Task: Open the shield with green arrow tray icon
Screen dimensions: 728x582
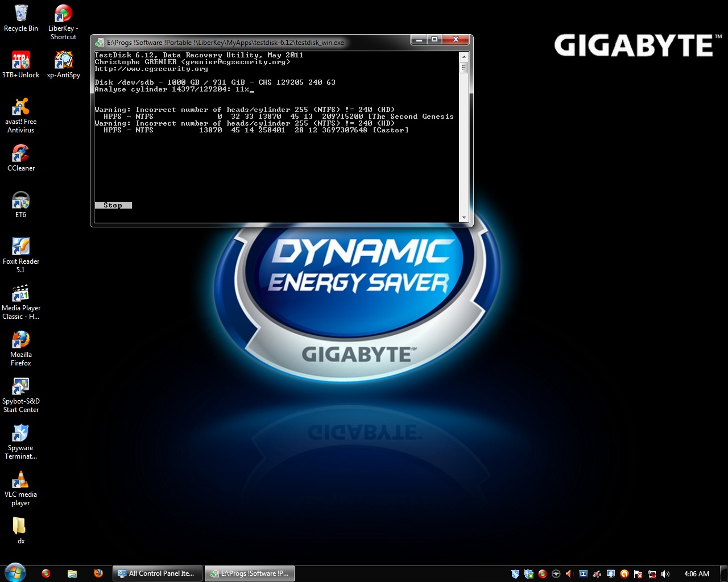Action: tap(529, 574)
